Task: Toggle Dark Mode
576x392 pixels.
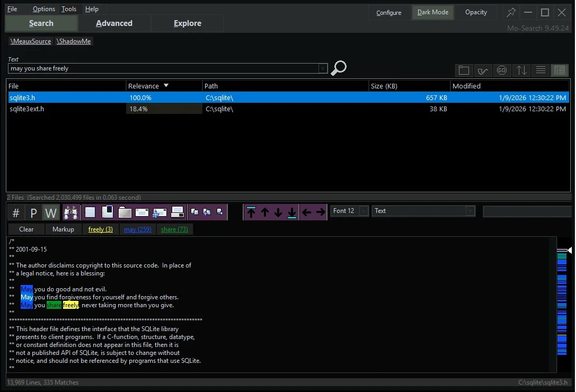Action: click(x=432, y=12)
